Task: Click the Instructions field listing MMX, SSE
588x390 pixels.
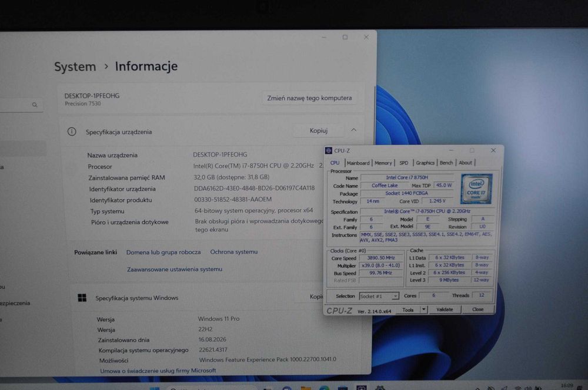Action: (x=427, y=237)
